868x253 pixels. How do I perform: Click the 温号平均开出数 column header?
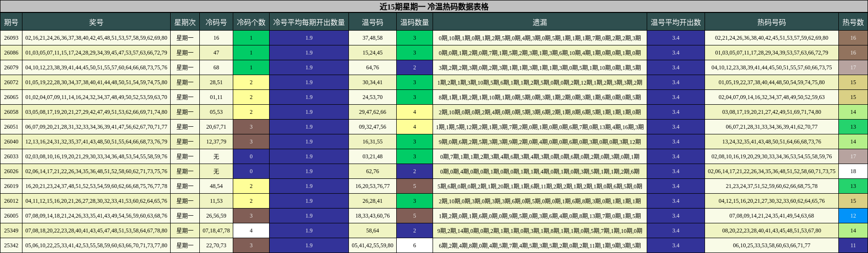tap(675, 22)
